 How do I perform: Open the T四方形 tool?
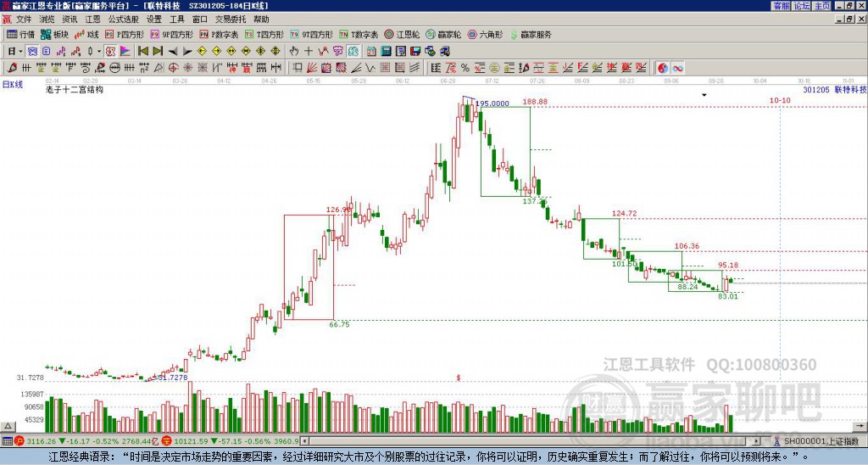(264, 34)
